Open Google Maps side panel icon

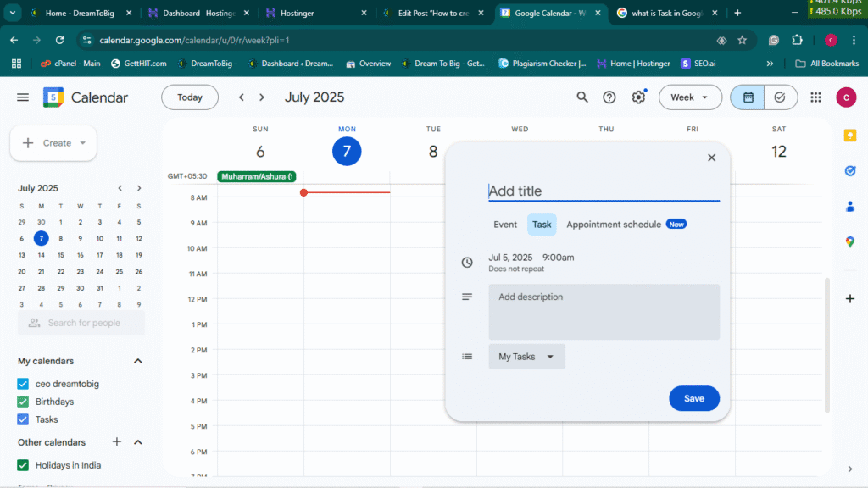850,242
